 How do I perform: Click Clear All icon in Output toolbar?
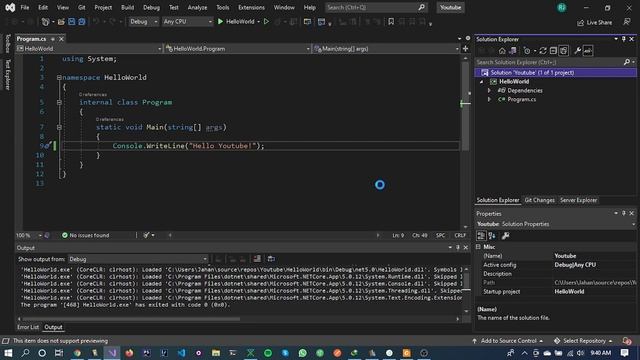[257, 259]
